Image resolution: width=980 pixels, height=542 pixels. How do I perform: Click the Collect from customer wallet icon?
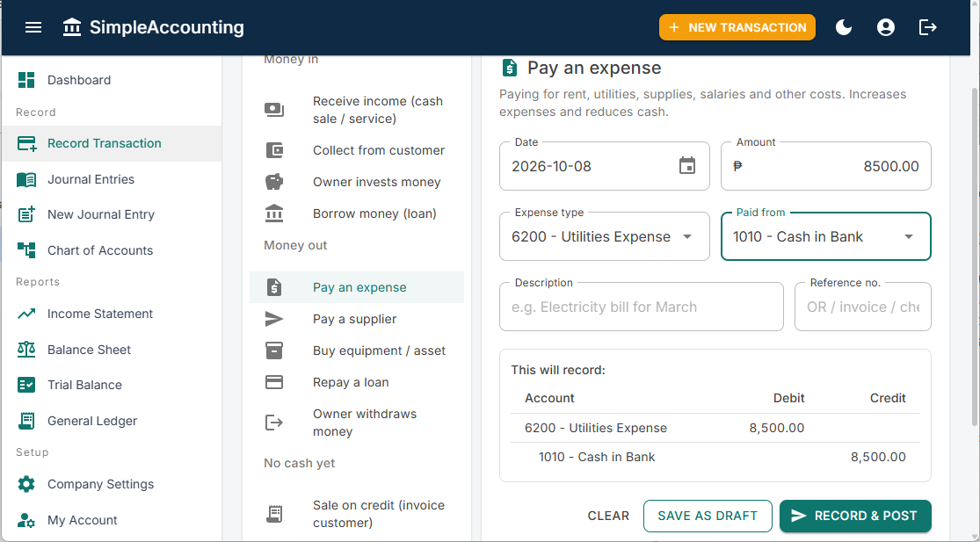tap(274, 150)
